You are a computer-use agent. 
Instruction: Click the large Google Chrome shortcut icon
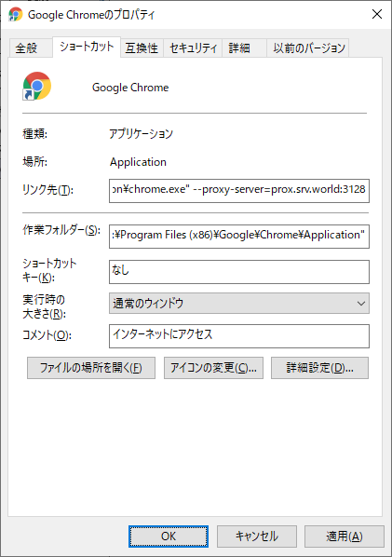(37, 86)
